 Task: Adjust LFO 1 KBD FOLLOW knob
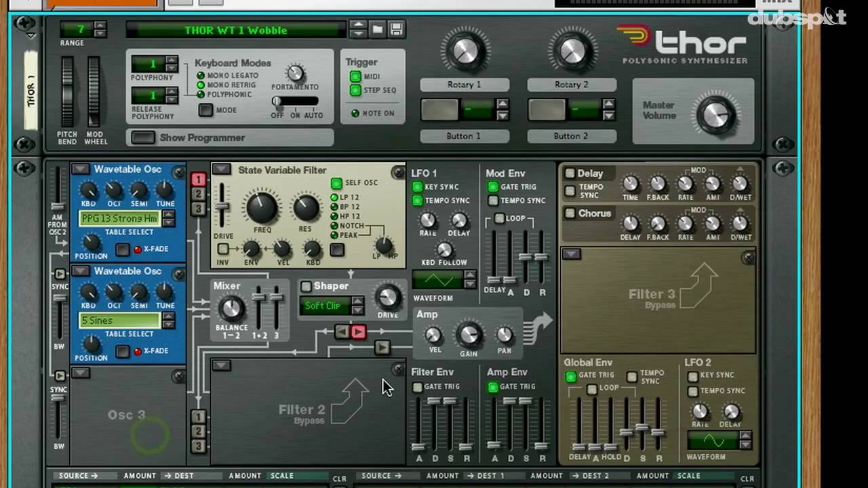tap(443, 249)
